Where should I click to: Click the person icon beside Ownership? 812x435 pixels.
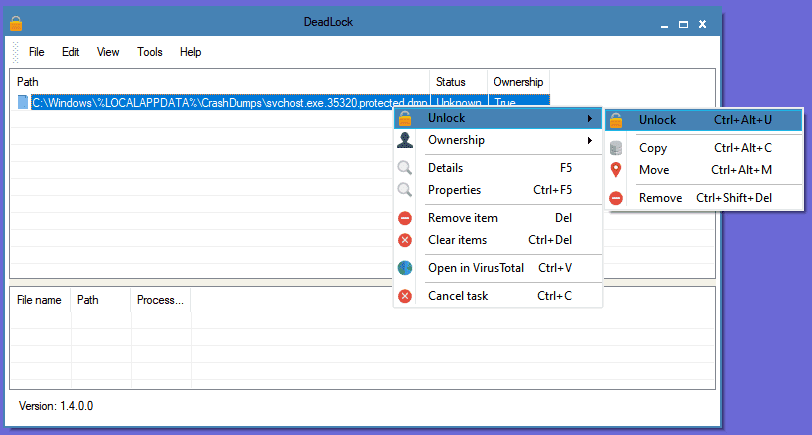(x=405, y=140)
